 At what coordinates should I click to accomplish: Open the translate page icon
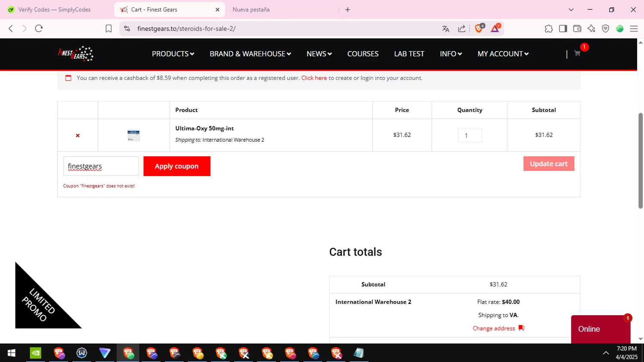[446, 29]
